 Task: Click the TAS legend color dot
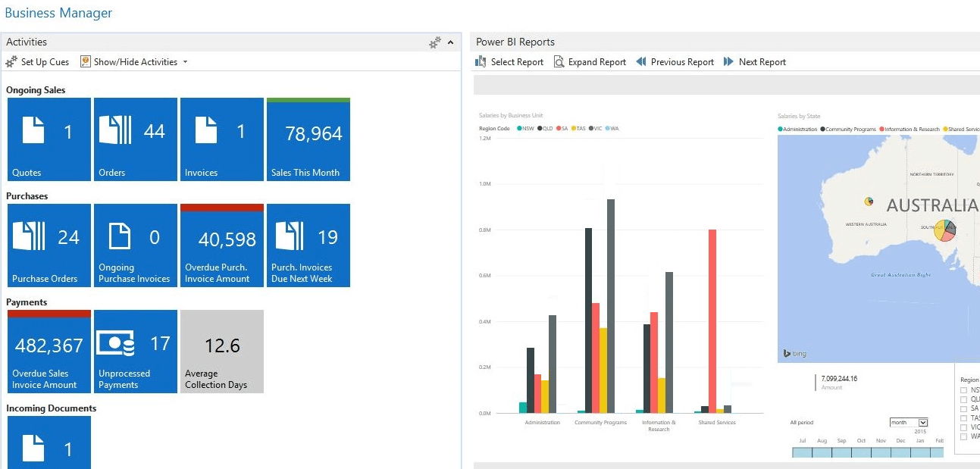(x=574, y=129)
